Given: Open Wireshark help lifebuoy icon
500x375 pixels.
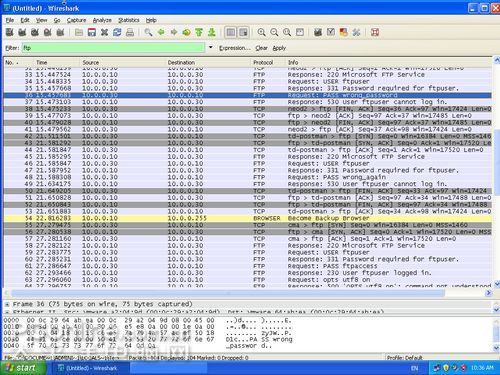Looking at the screenshot, I should point(375,32).
